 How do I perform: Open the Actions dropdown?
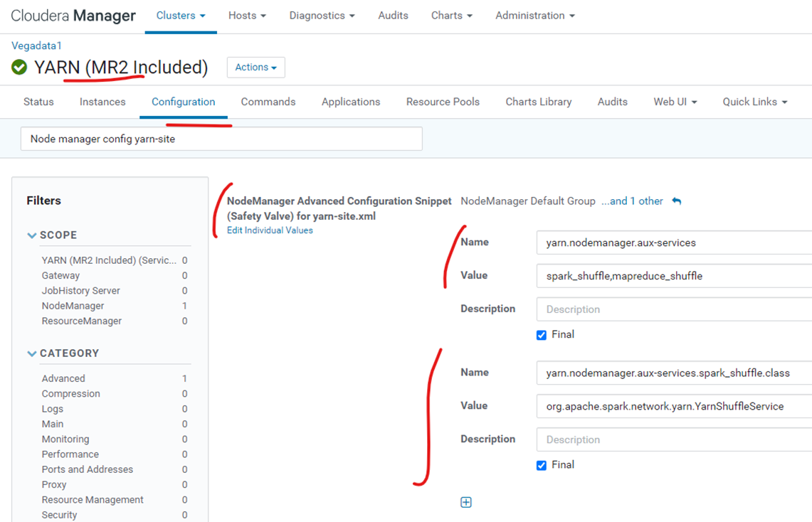click(255, 67)
